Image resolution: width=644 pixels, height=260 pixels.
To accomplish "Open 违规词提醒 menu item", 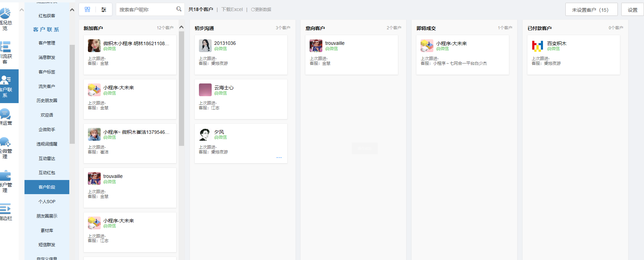I will pos(47,144).
